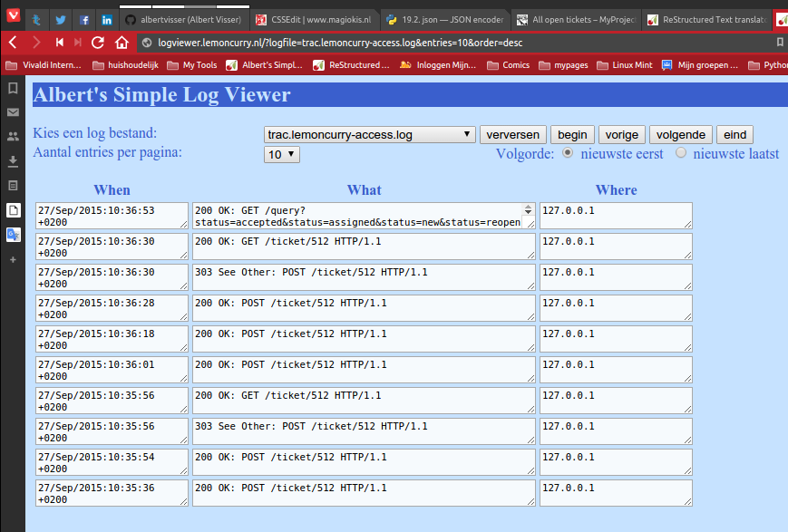Open the page web panel
The height and width of the screenshot is (532, 788).
click(13, 210)
